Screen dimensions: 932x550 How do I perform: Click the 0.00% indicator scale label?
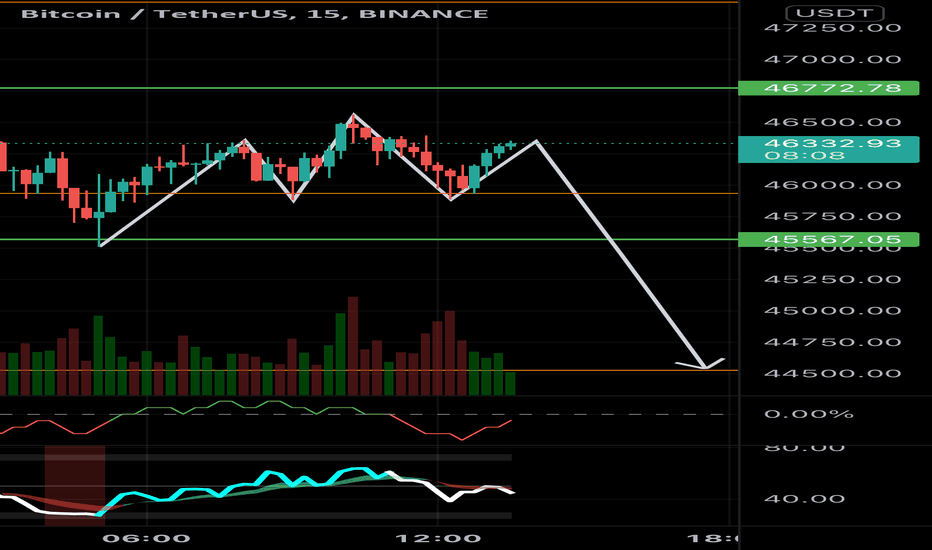808,414
